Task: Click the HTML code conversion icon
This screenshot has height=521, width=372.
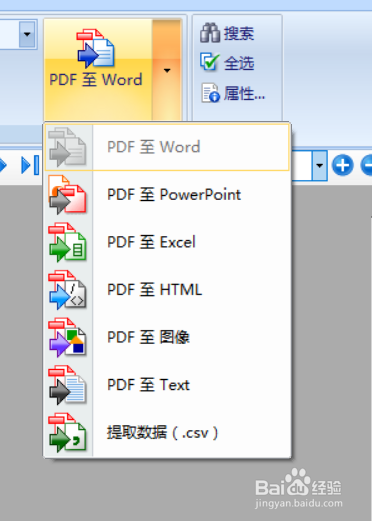Action: [67, 290]
